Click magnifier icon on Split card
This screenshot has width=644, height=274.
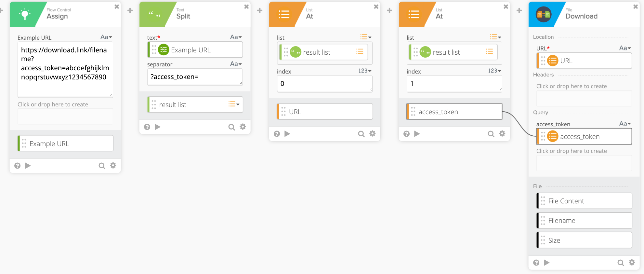click(231, 127)
